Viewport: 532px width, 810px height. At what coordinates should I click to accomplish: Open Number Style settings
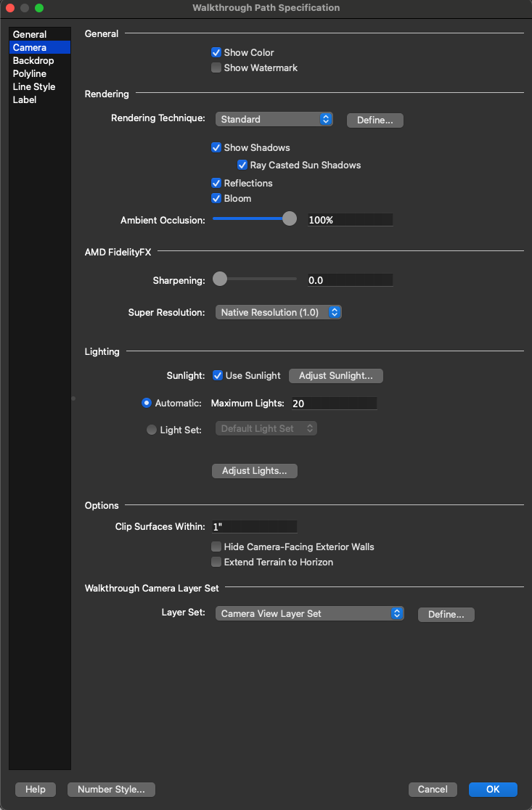[111, 789]
